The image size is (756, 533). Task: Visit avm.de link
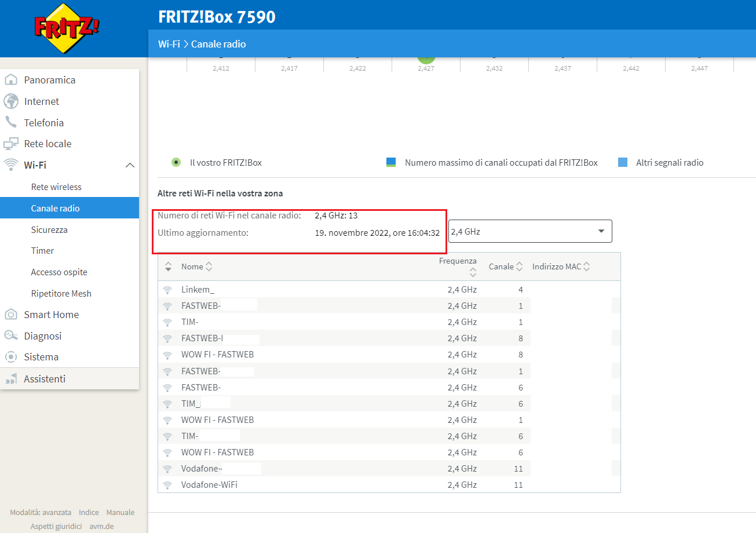point(101,526)
